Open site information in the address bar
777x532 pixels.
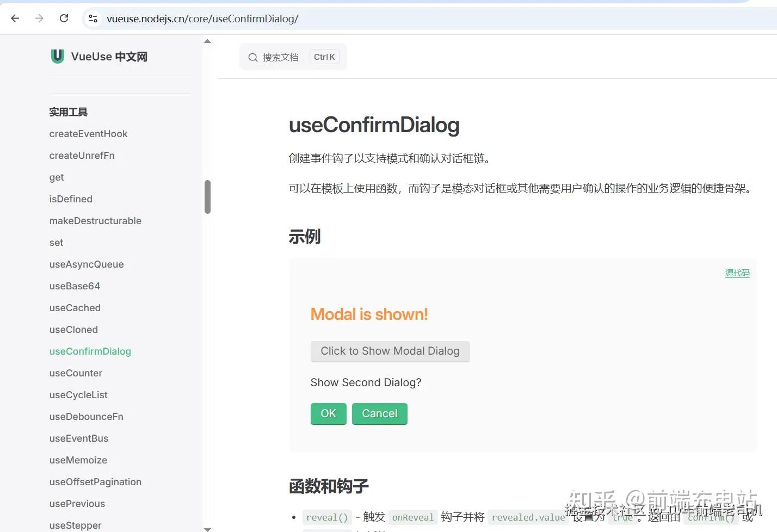pyautogui.click(x=92, y=18)
